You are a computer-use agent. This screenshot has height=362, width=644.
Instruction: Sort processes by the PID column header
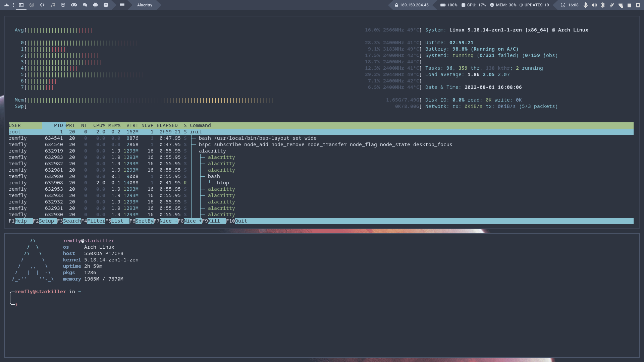(58, 125)
